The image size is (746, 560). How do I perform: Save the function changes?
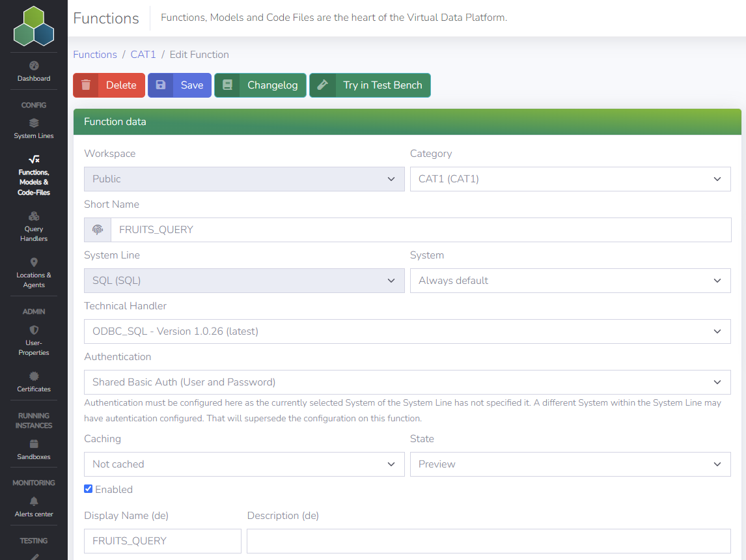tap(179, 85)
